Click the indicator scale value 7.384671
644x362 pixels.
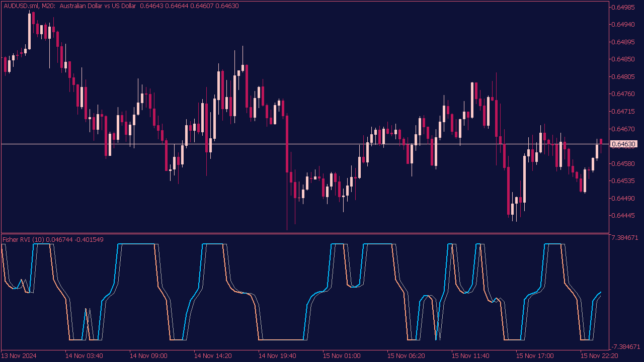(x=624, y=237)
